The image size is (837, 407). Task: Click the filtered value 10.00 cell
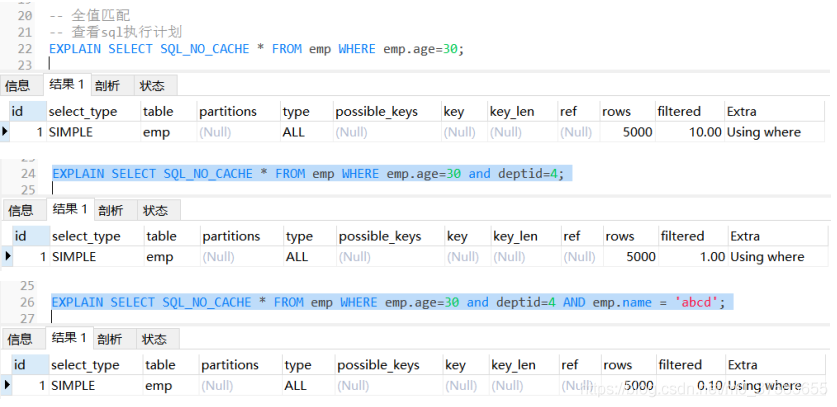(x=688, y=132)
